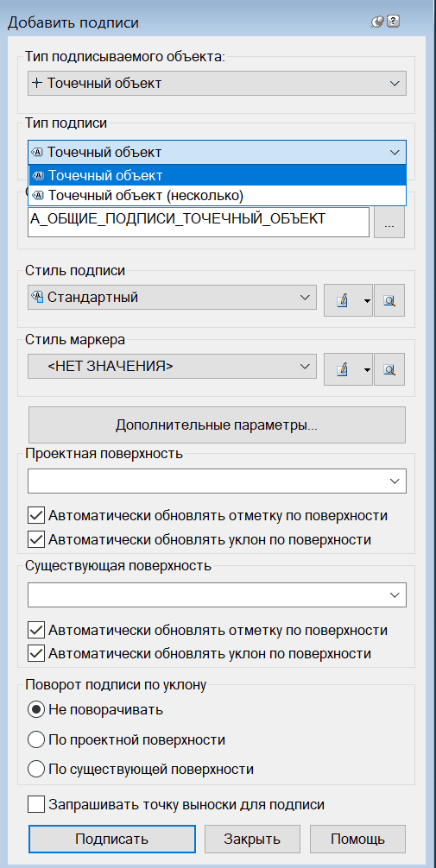Toggle existing surface auto-update elevation checkbox
The width and height of the screenshot is (436, 868).
pos(36,630)
